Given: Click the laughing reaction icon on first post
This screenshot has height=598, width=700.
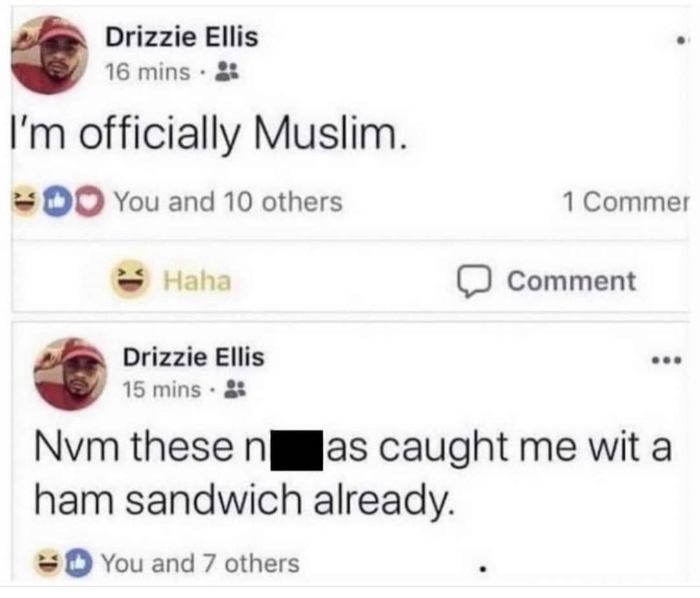Looking at the screenshot, I should [x=25, y=202].
